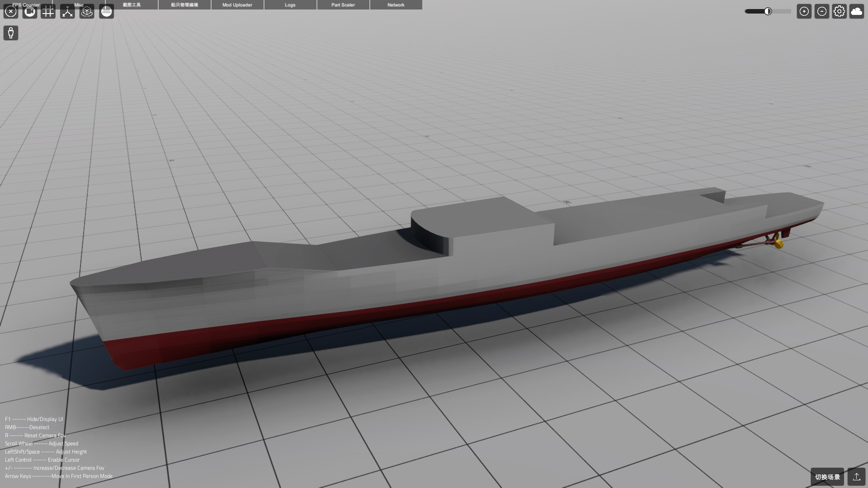Click the 'RMB------Deselect' hint text
The width and height of the screenshot is (868, 488).
coord(27,427)
